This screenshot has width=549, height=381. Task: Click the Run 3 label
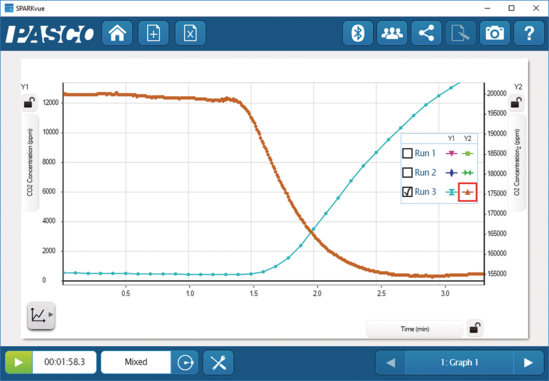pyautogui.click(x=425, y=192)
